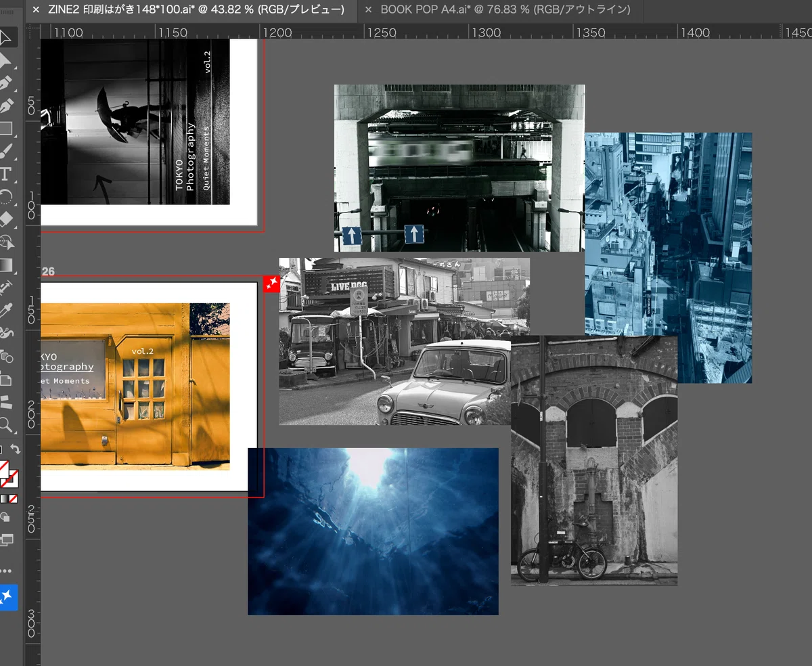Select the Rectangle tool
The height and width of the screenshot is (666, 812).
(6, 129)
